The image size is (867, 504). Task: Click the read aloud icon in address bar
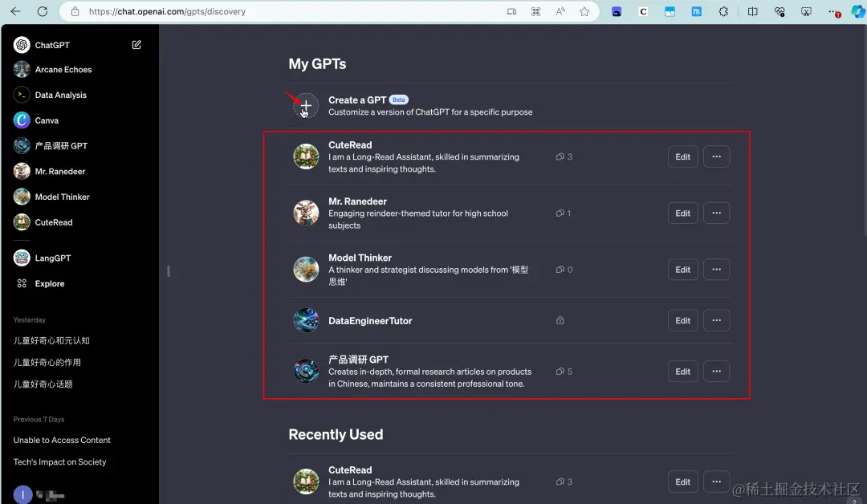click(560, 11)
